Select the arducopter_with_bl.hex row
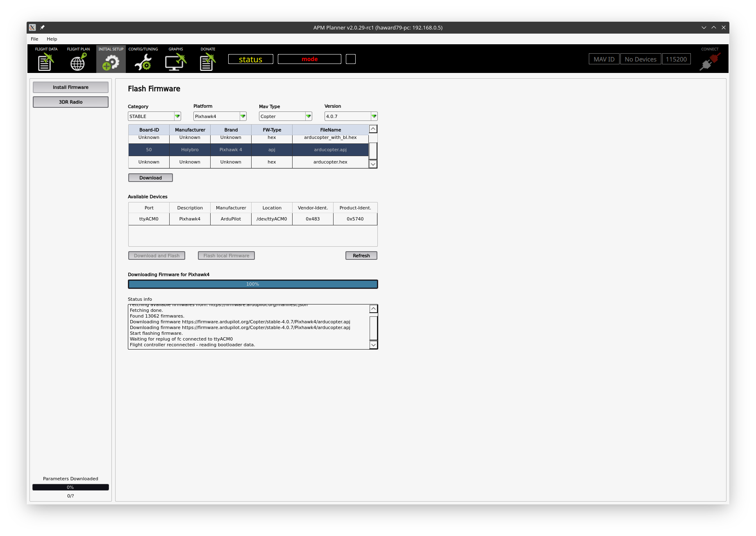This screenshot has height=536, width=756. tap(248, 139)
